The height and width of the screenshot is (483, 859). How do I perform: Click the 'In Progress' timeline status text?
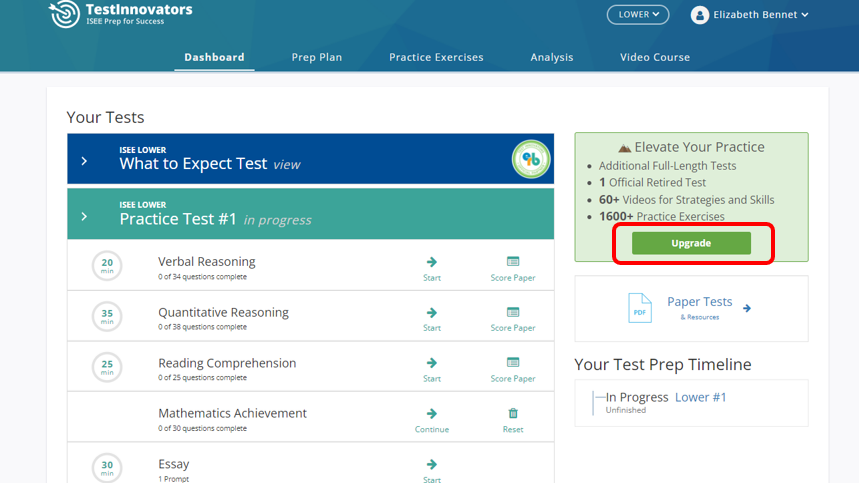tap(637, 397)
